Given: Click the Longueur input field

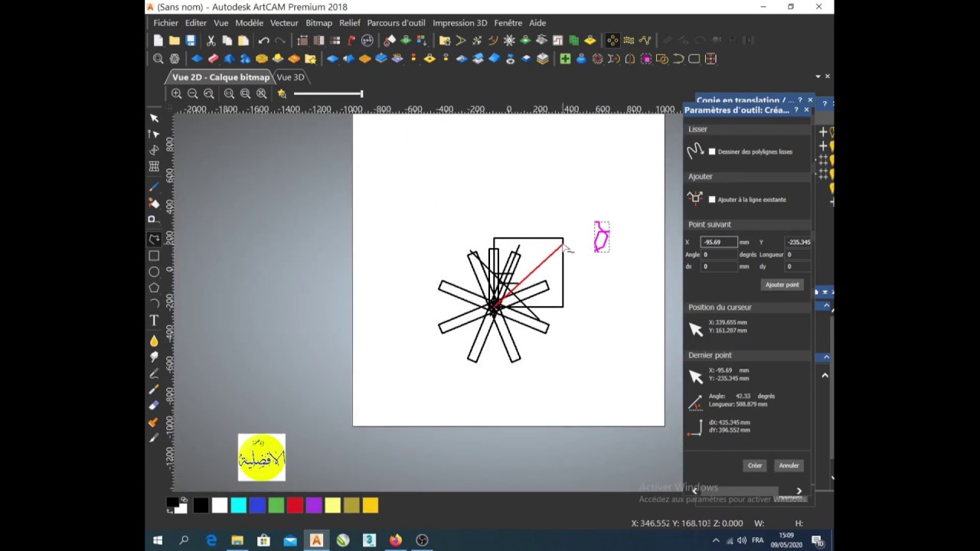Looking at the screenshot, I should pyautogui.click(x=799, y=254).
